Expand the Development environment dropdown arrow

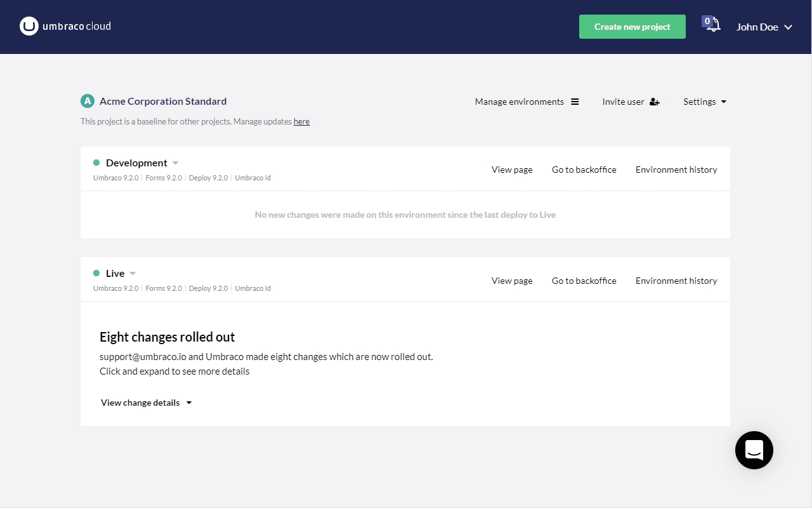click(176, 163)
